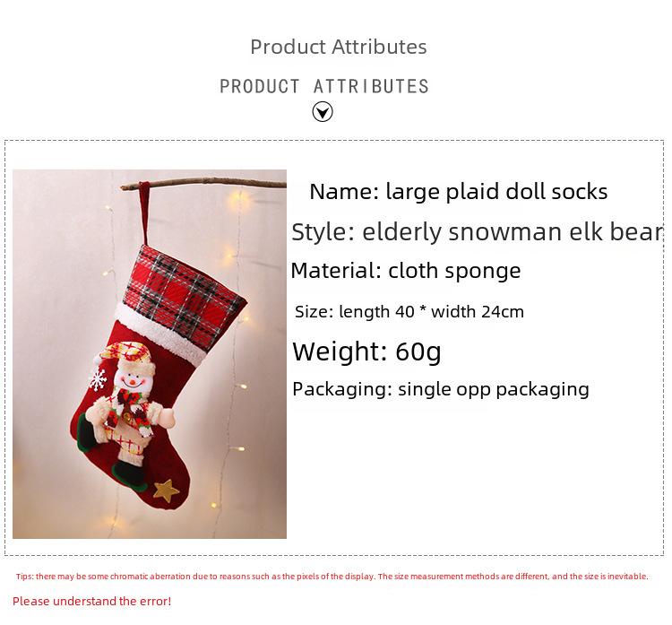This screenshot has width=672, height=625.
Task: Click the wooden branch holding the stocking
Action: click(203, 184)
